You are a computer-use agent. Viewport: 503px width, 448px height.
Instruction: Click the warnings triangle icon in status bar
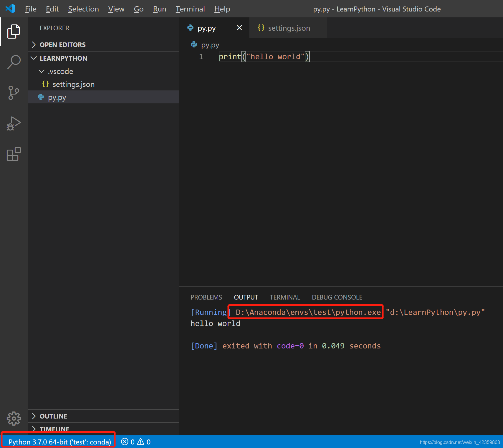click(141, 442)
